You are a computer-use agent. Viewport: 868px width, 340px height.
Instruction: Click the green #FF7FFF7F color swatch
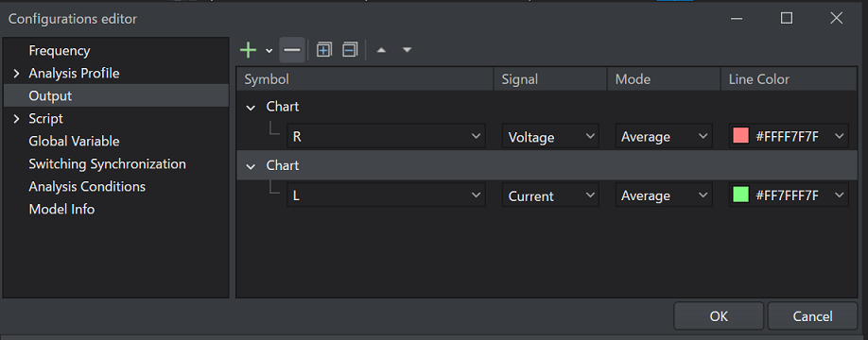[x=740, y=195]
